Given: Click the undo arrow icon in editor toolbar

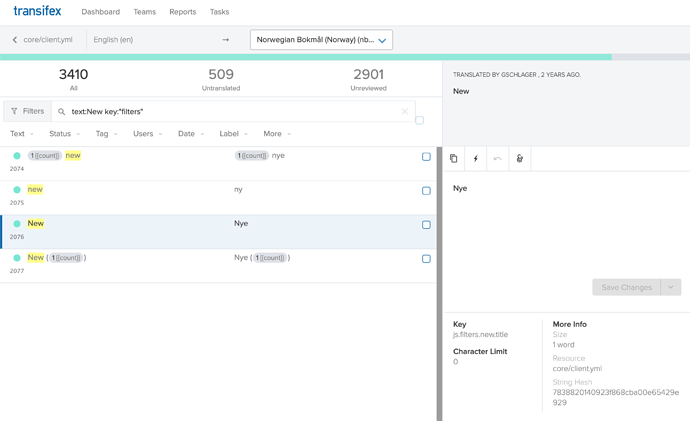Looking at the screenshot, I should coord(497,158).
